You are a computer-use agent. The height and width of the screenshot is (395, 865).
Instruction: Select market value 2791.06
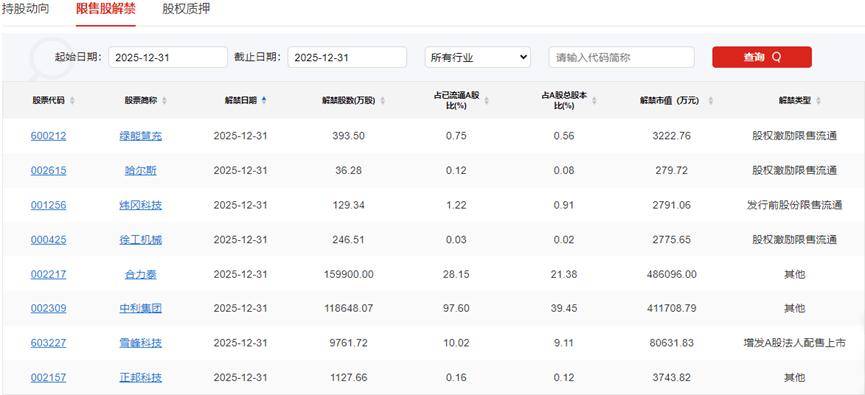[671, 205]
